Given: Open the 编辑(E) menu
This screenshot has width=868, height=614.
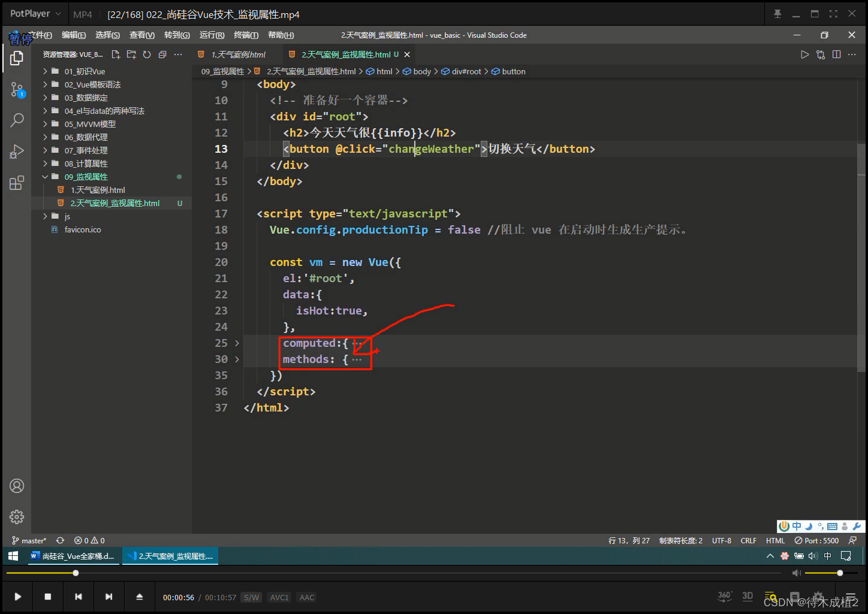Looking at the screenshot, I should [x=74, y=35].
